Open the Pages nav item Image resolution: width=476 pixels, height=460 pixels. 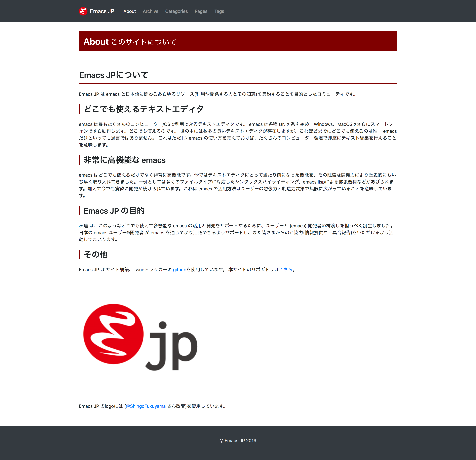pyautogui.click(x=201, y=11)
